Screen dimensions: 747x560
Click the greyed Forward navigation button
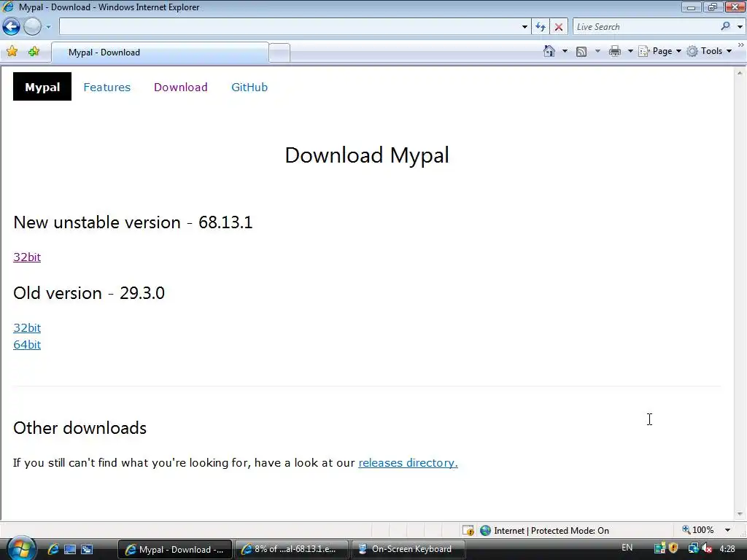tap(32, 27)
